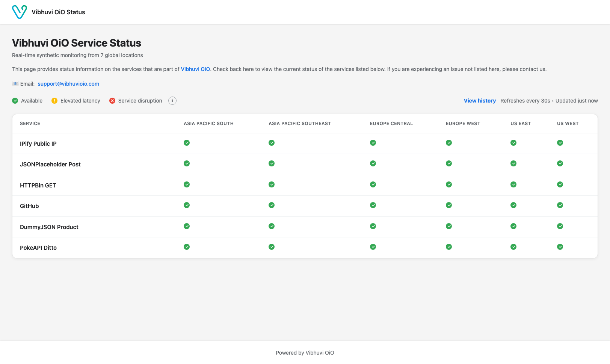The image size is (610, 364).
Task: Click GitHub US East status icon
Action: pos(513,205)
